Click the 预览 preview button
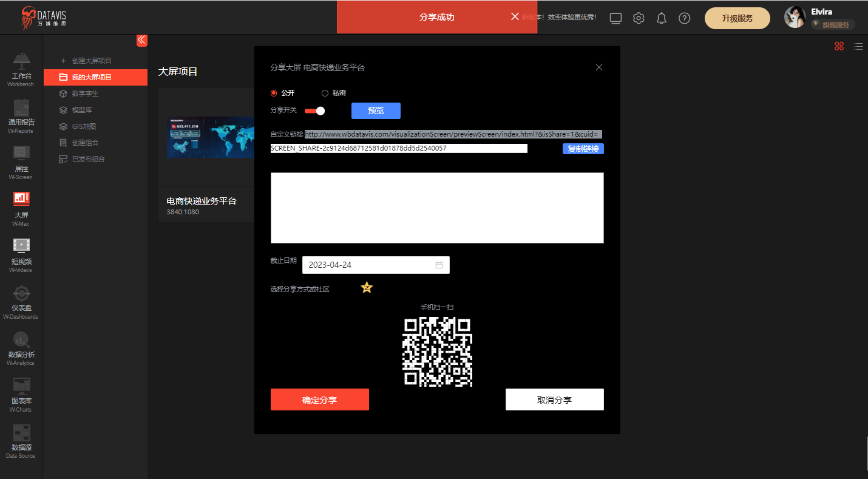Screen dimensions: 868x479 (x=376, y=110)
